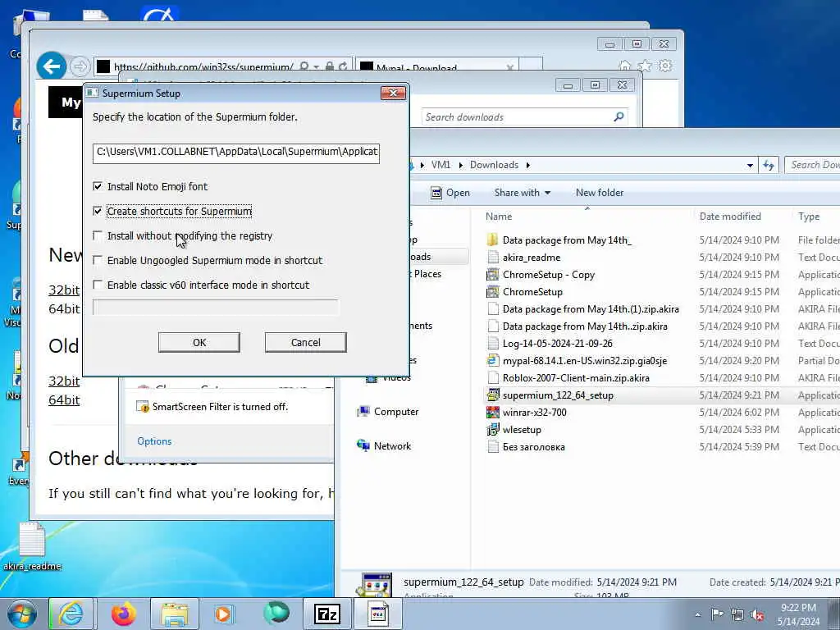Expand the arrow between VM1 and Downloads

(461, 165)
